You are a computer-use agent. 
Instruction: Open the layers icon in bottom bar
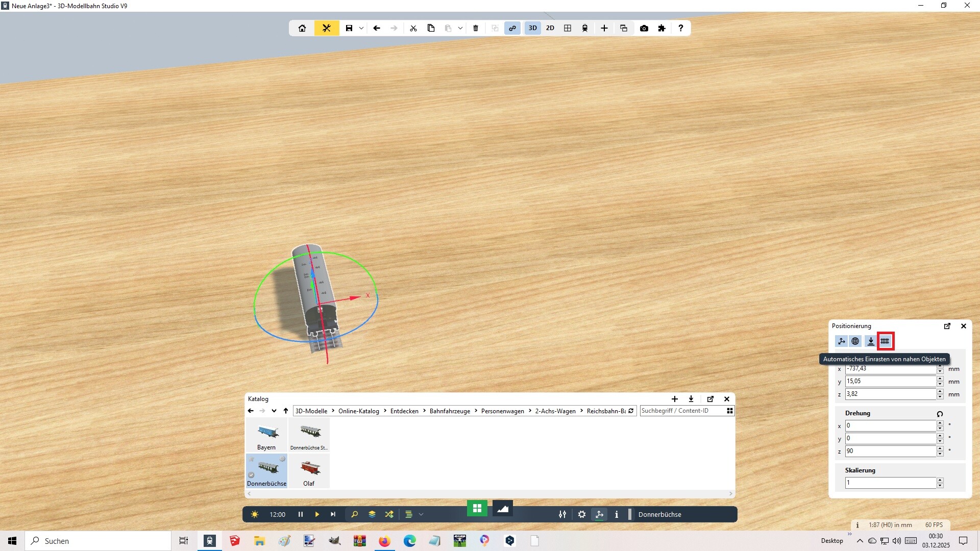[372, 514]
